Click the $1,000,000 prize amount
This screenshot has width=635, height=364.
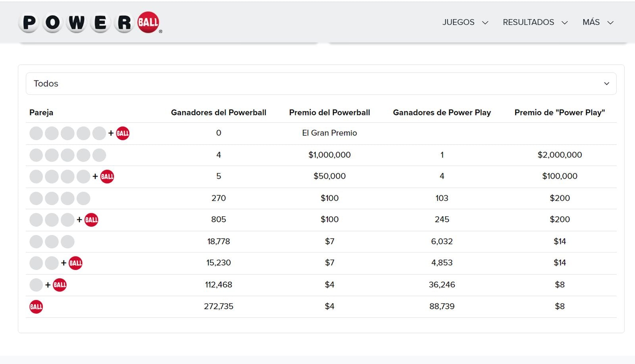click(329, 155)
